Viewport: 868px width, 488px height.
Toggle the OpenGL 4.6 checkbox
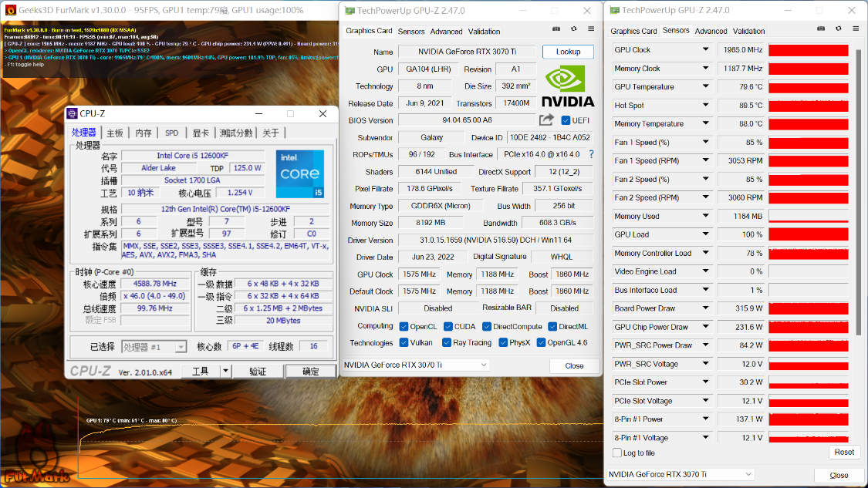(541, 342)
